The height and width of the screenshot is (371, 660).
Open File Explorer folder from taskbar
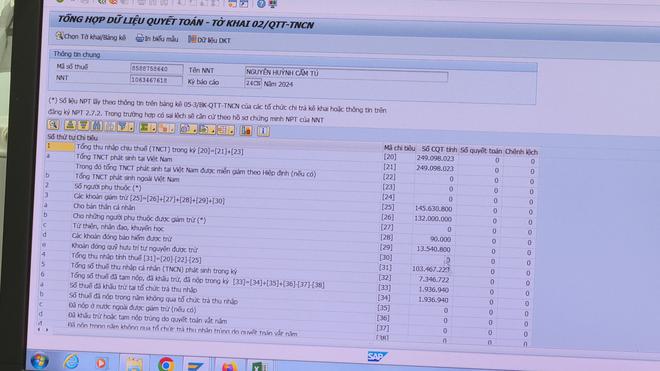(x=134, y=363)
